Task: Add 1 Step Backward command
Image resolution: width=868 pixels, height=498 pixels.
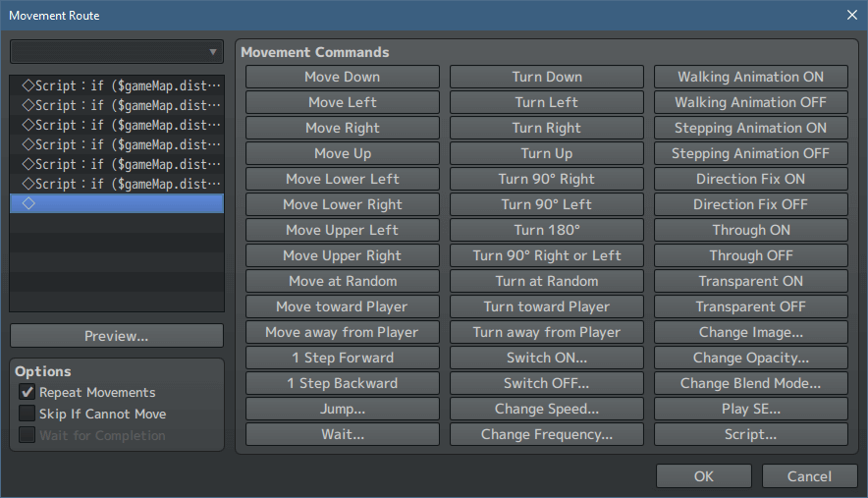Action: point(343,383)
